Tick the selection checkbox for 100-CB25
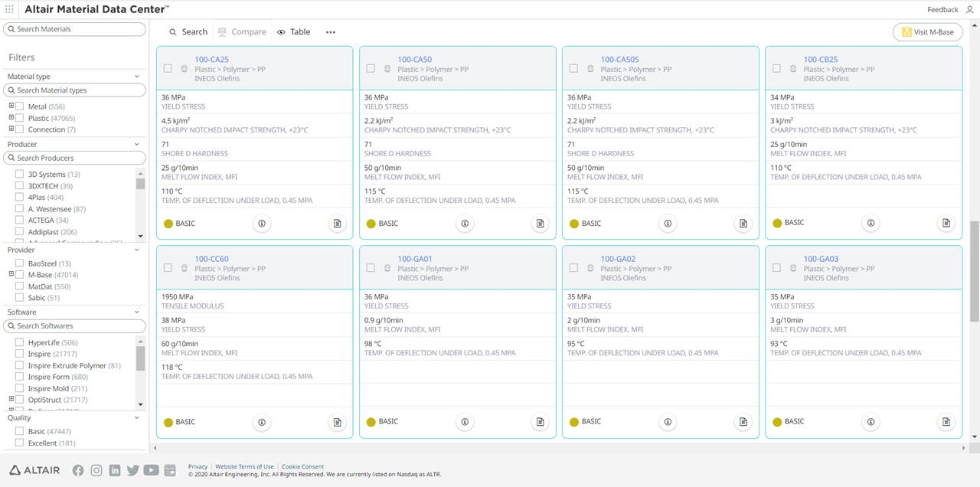Image resolution: width=980 pixels, height=487 pixels. [776, 68]
